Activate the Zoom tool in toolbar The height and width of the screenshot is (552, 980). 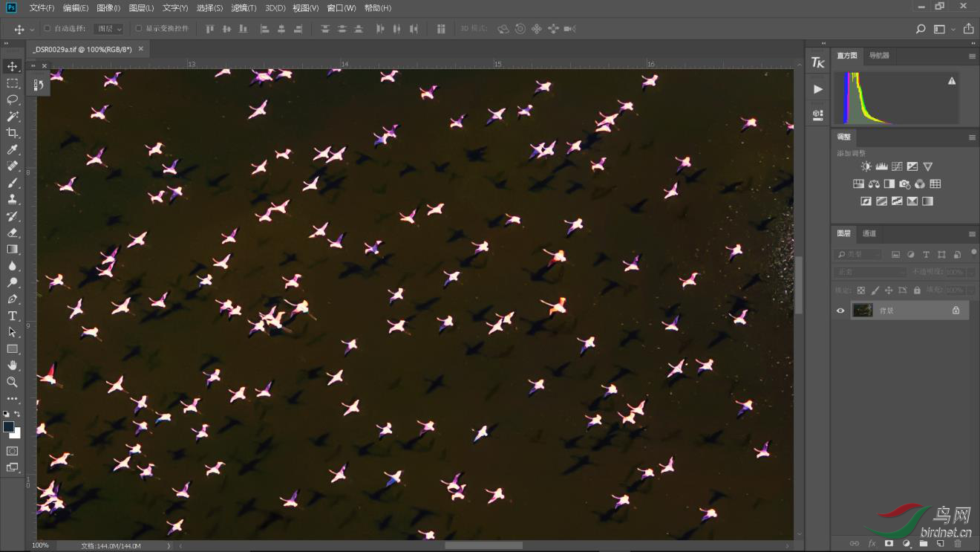[x=13, y=382]
